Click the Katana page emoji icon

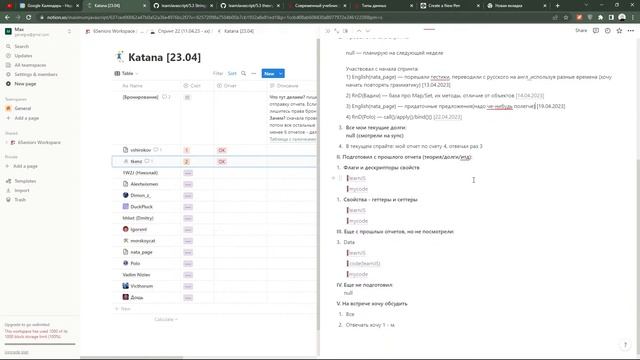(x=119, y=57)
